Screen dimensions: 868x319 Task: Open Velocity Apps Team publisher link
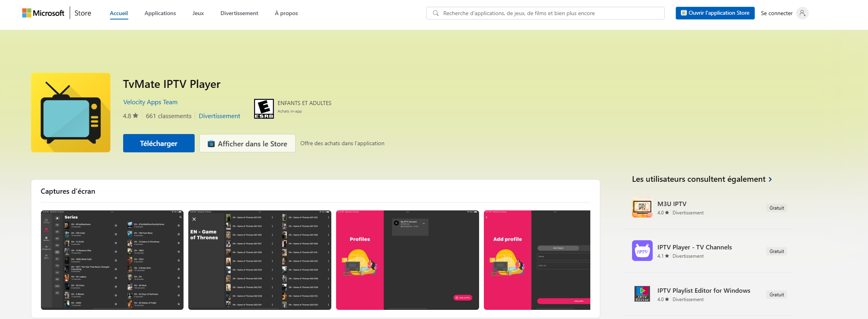pyautogui.click(x=150, y=102)
